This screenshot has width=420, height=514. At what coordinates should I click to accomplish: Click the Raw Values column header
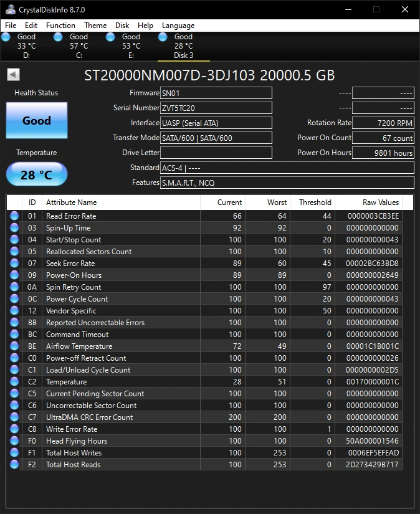pos(368,202)
